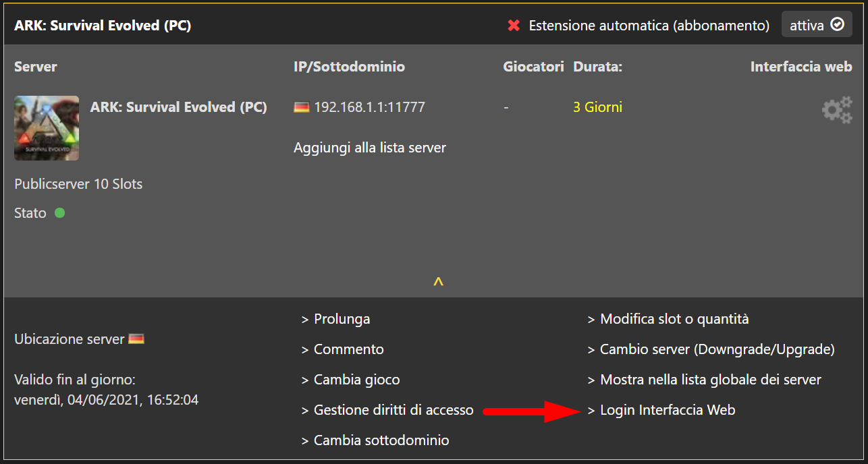Click the German flag beside Ubicazione server

[x=135, y=339]
